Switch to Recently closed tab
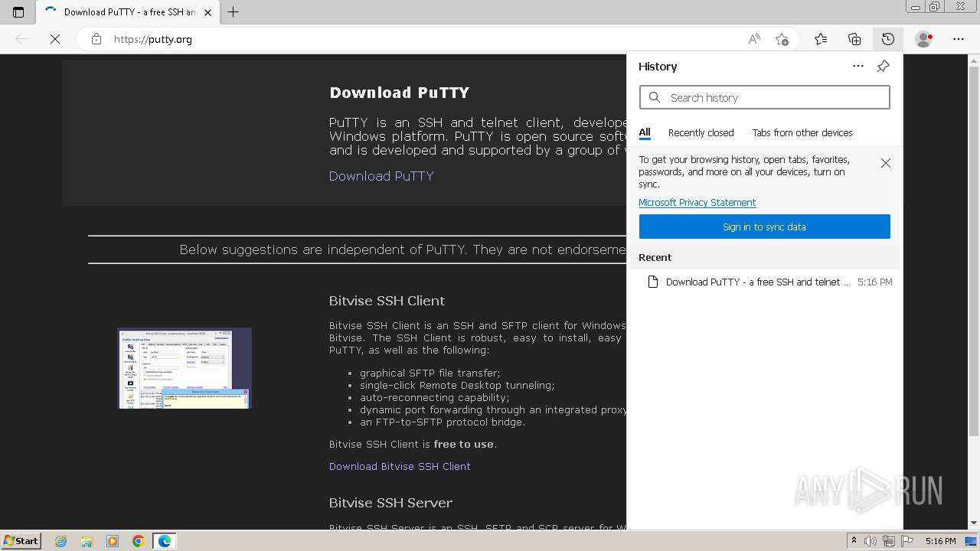Screen dimensions: 980x551 (x=701, y=132)
